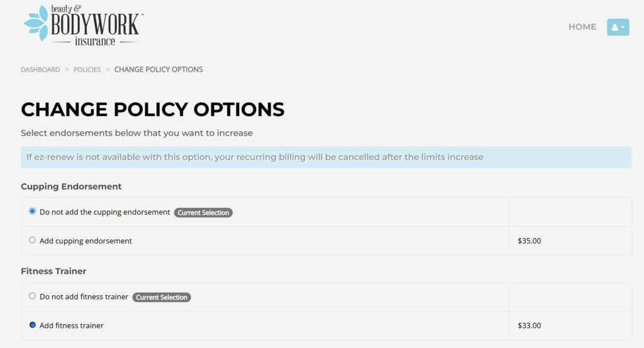Click the 'Select endorsements below' instruction text

[136, 133]
